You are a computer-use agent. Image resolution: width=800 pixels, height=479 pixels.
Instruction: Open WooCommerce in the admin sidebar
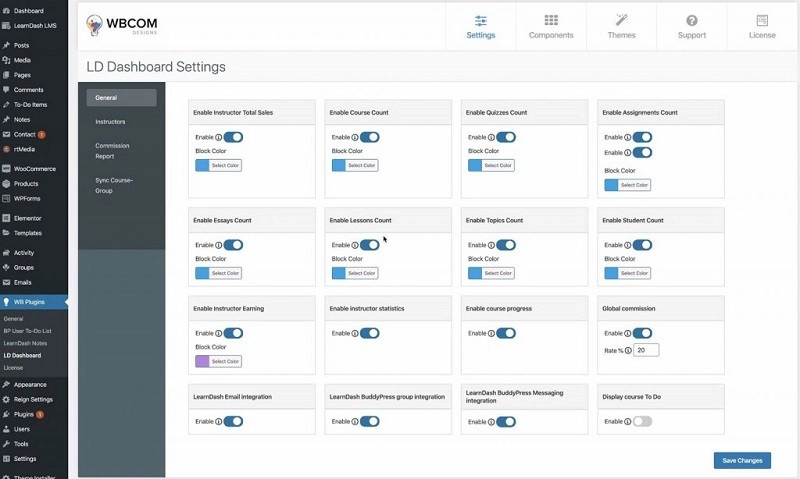coord(34,169)
